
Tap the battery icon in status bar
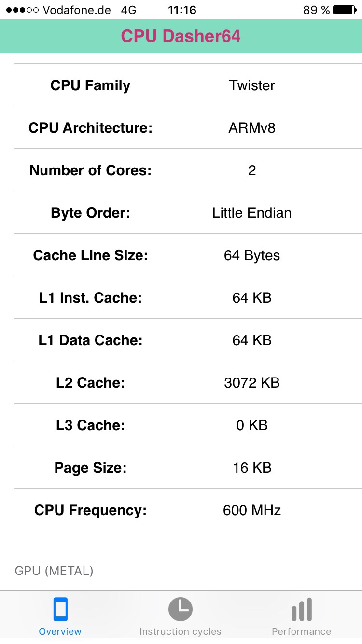click(x=345, y=10)
